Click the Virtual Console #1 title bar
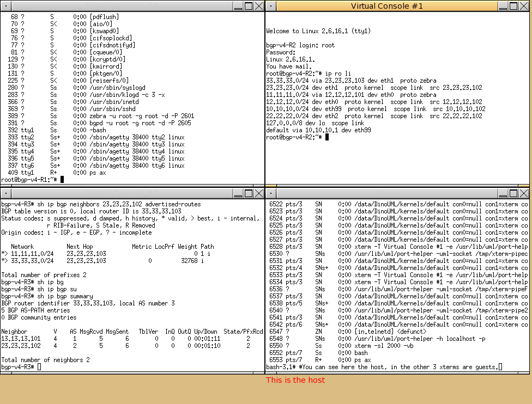Screen dimensions: 532x404 pos(386,6)
